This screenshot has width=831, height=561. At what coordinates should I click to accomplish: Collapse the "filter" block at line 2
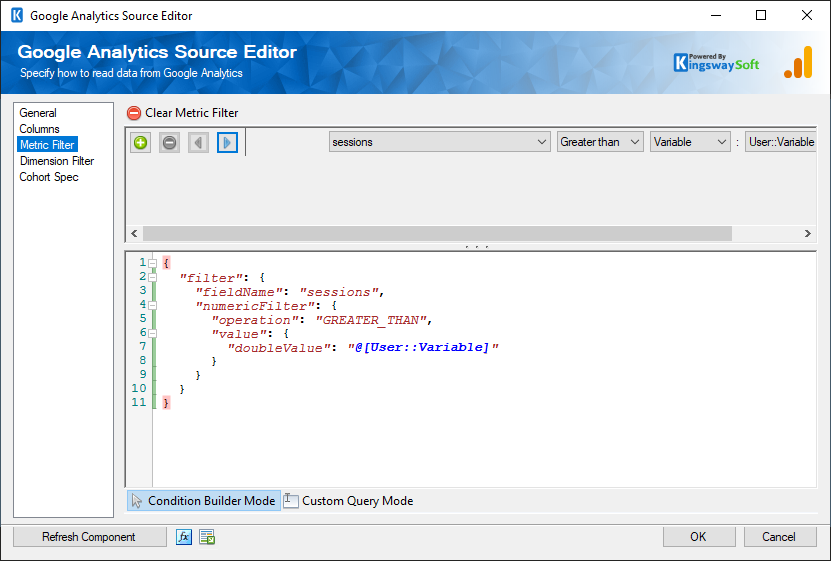[153, 277]
